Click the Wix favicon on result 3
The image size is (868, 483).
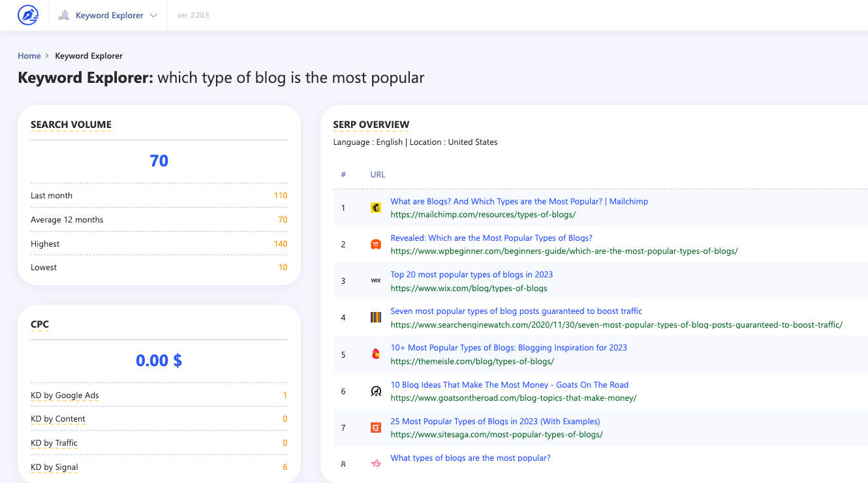click(375, 280)
